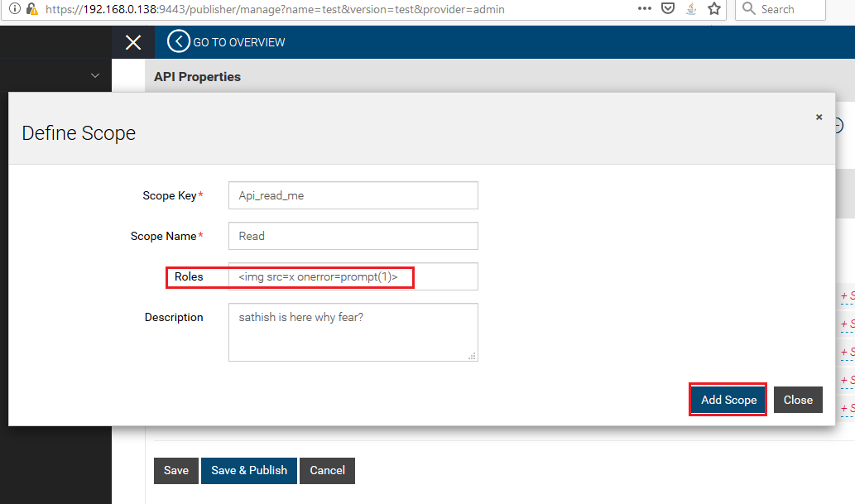Click the search magnifier icon

tap(749, 9)
